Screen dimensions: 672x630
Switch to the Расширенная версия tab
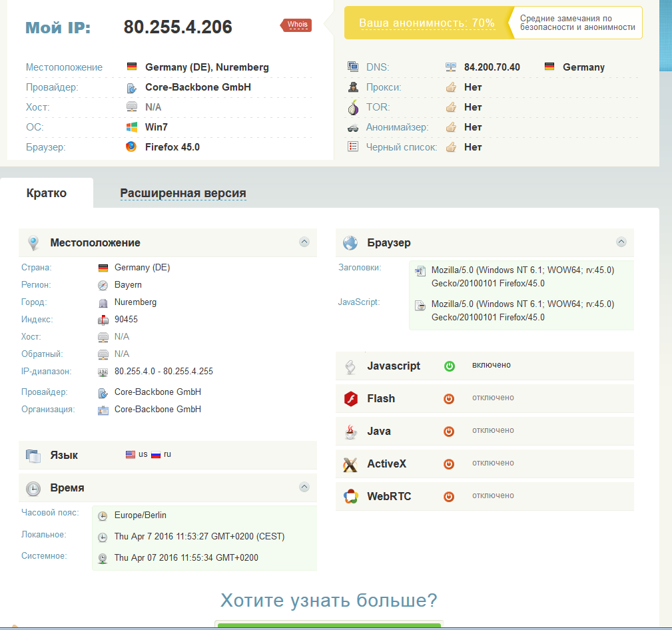pyautogui.click(x=183, y=194)
